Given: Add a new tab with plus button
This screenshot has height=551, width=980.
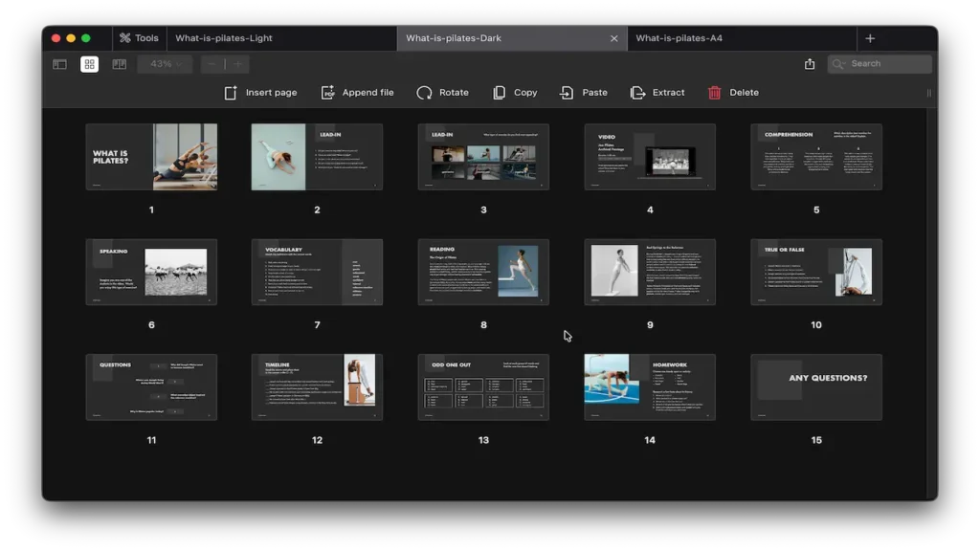Looking at the screenshot, I should pos(870,38).
